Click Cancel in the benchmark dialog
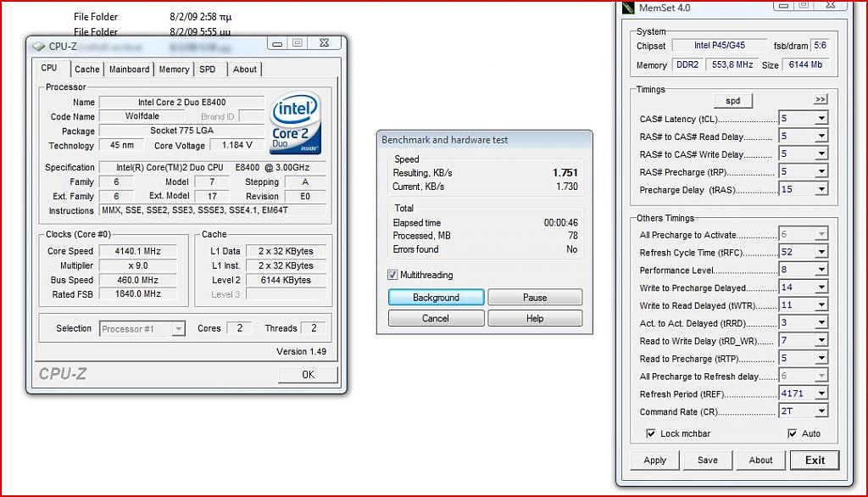This screenshot has width=868, height=497. tap(437, 318)
